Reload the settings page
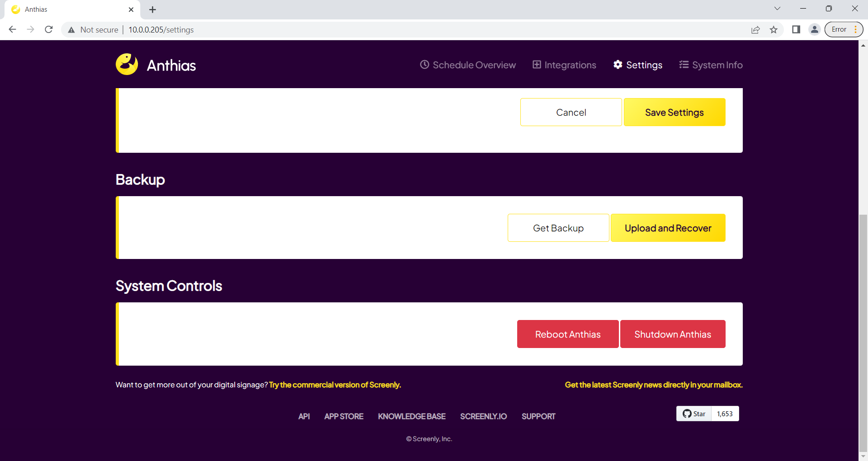Screen dimensions: 868x461 pos(49,29)
